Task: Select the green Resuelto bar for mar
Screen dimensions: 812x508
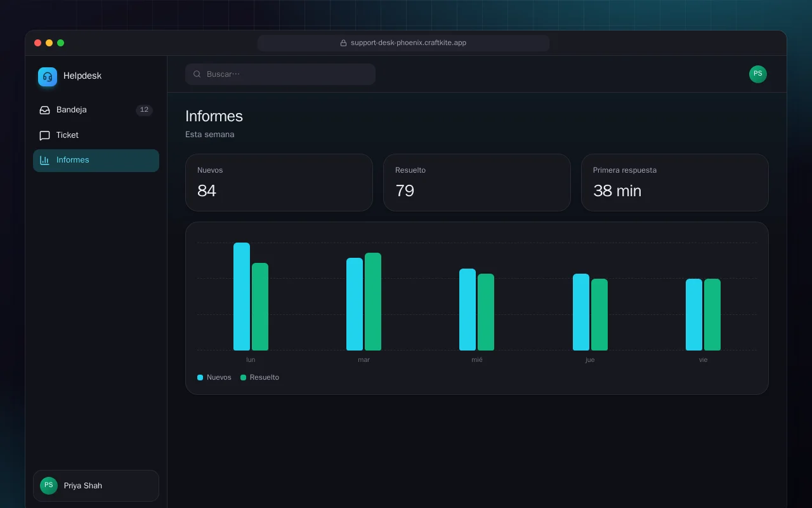Action: pos(373,302)
